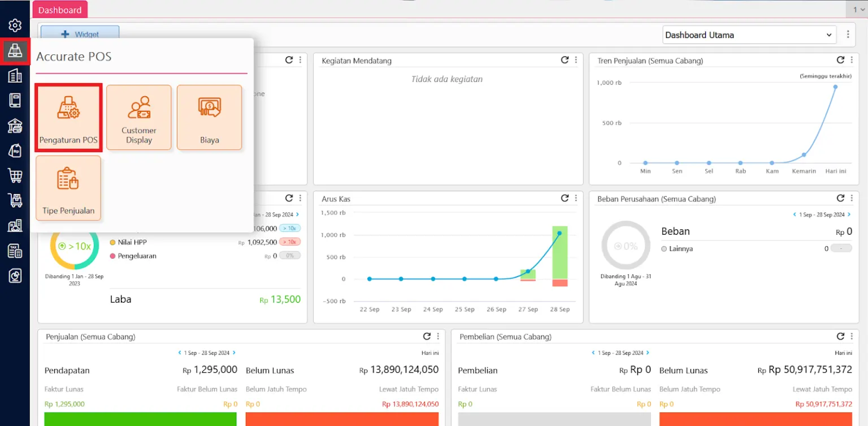Open the Tipe Penjualan tile
Image resolution: width=868 pixels, height=426 pixels.
(x=68, y=188)
